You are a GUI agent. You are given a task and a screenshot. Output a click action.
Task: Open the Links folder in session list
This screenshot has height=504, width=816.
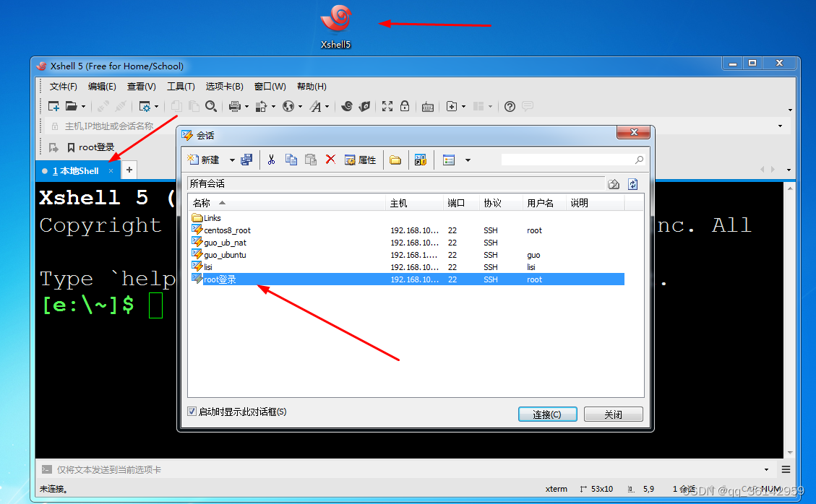(x=207, y=218)
